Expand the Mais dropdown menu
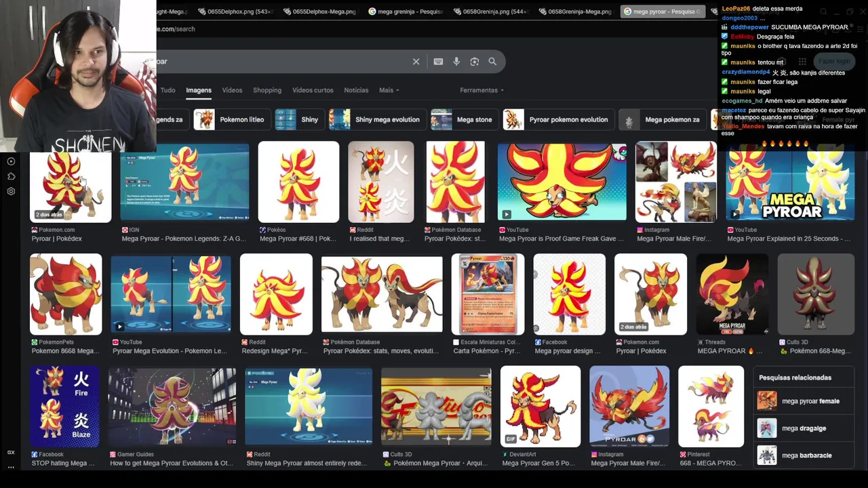 coord(389,90)
